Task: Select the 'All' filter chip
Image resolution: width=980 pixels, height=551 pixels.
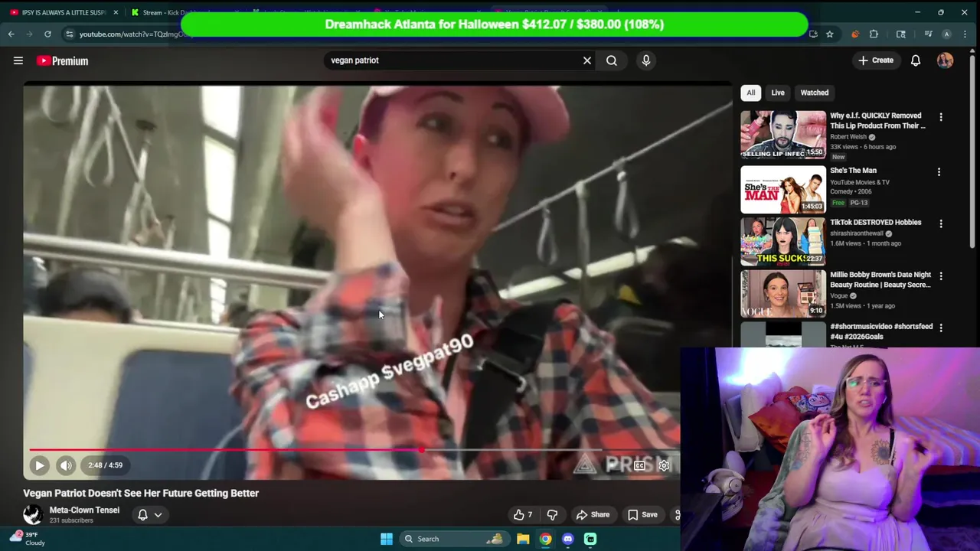Action: 751,93
